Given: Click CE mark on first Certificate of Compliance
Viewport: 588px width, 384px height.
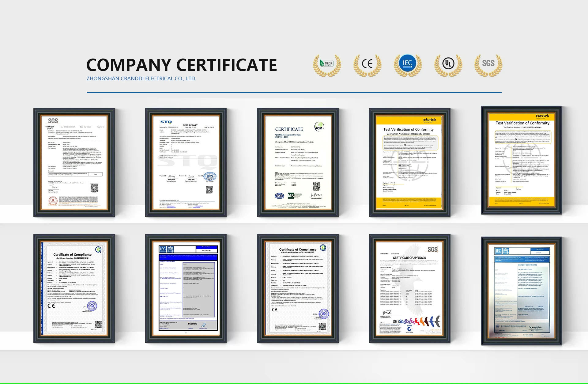Looking at the screenshot, I should click(51, 306).
